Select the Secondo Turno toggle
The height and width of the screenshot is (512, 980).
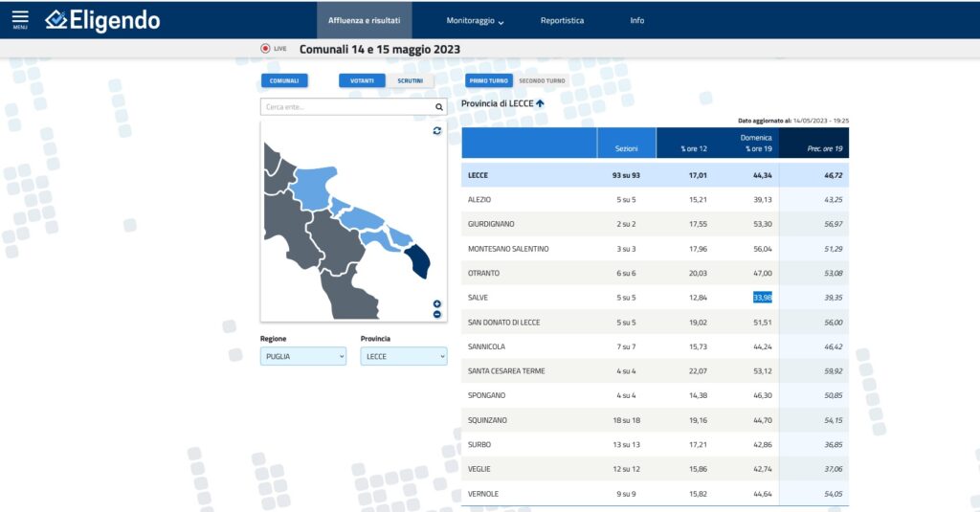tap(542, 81)
